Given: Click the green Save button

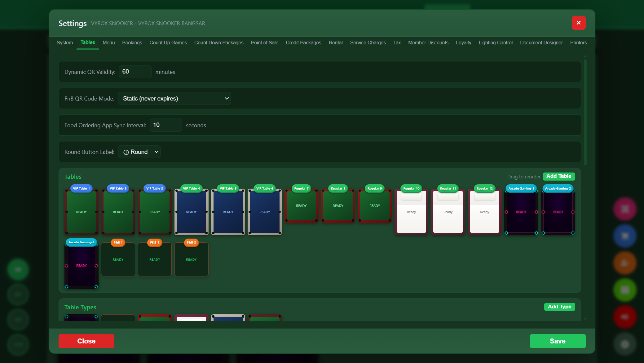Looking at the screenshot, I should 558,341.
